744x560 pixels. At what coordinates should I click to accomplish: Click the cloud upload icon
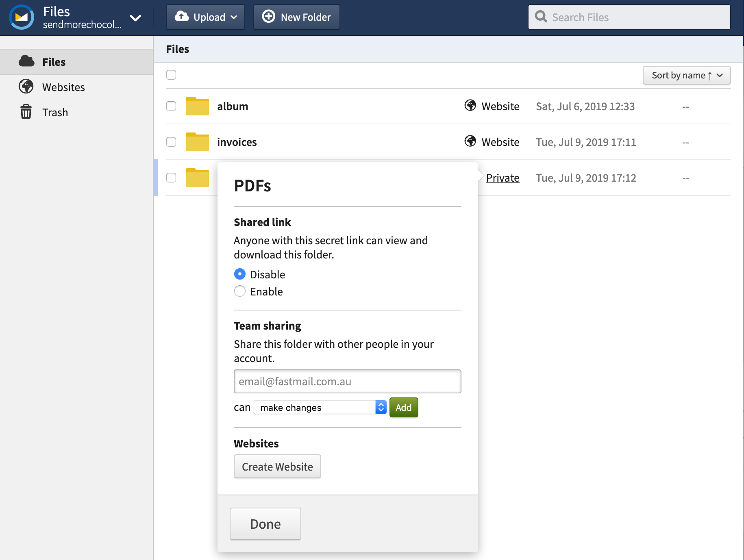click(x=182, y=16)
